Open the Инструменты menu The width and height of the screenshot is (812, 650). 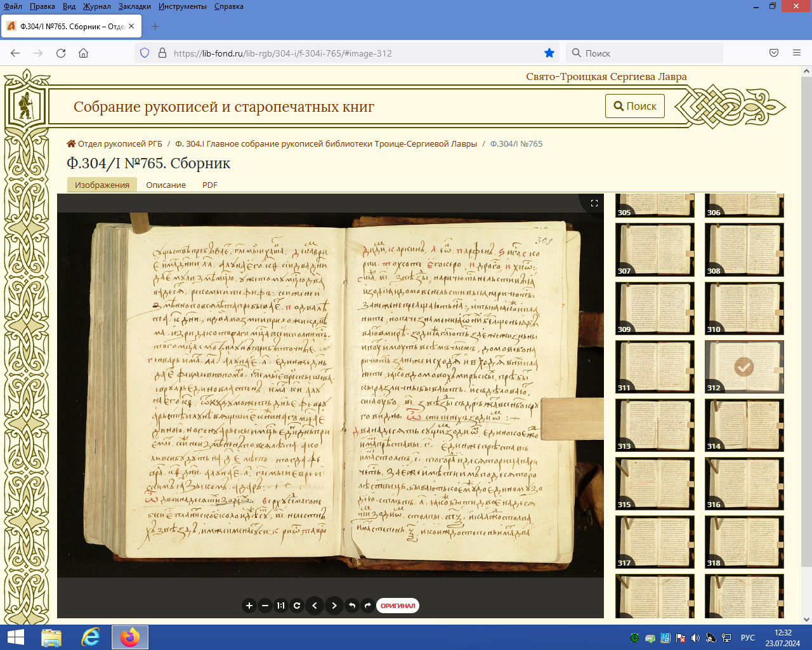click(183, 6)
